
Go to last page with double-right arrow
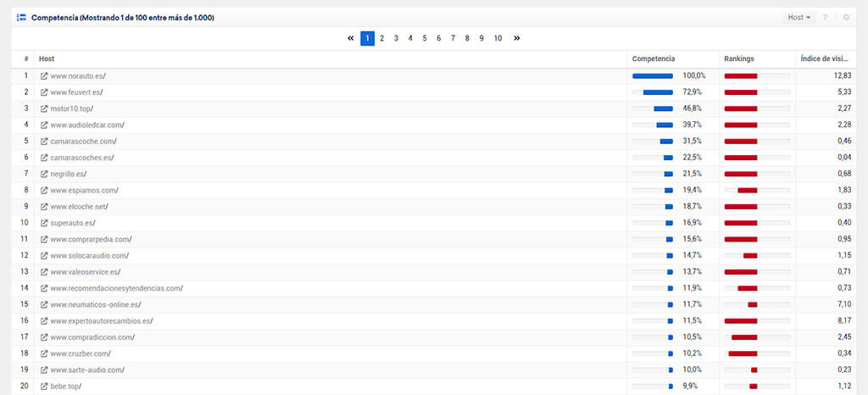[x=516, y=38]
